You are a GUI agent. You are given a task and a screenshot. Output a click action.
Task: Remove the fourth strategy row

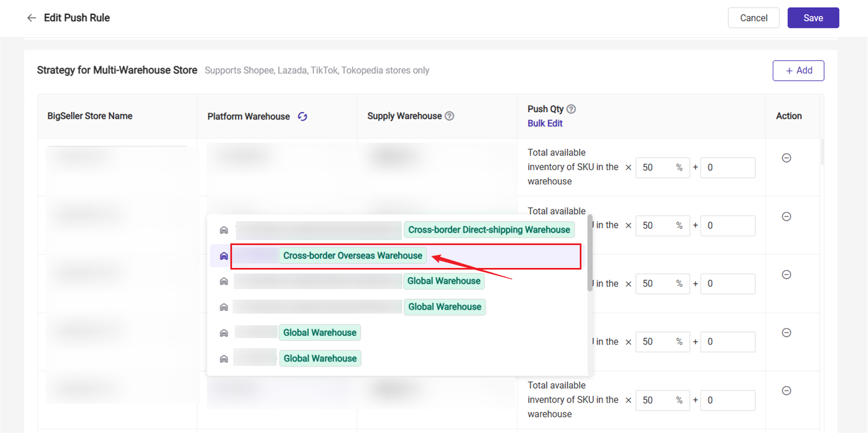[786, 333]
